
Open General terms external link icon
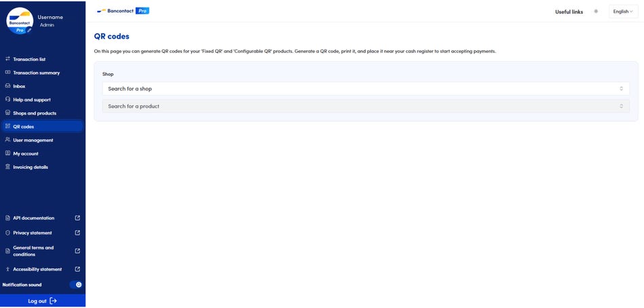click(x=78, y=251)
